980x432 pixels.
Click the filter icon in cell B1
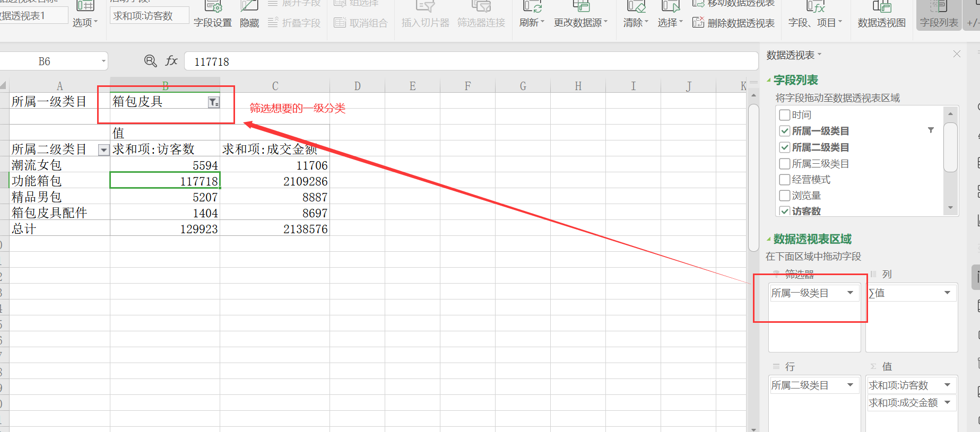(213, 102)
